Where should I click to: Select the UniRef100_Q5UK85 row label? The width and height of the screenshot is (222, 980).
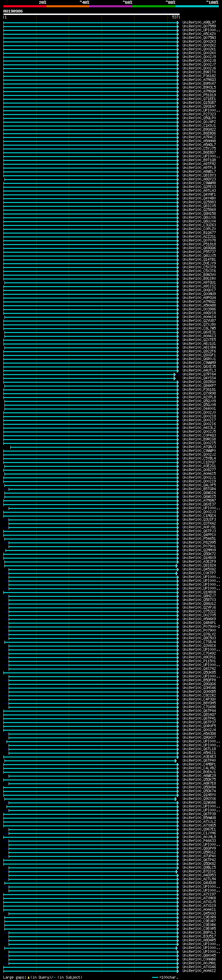tap(199, 673)
